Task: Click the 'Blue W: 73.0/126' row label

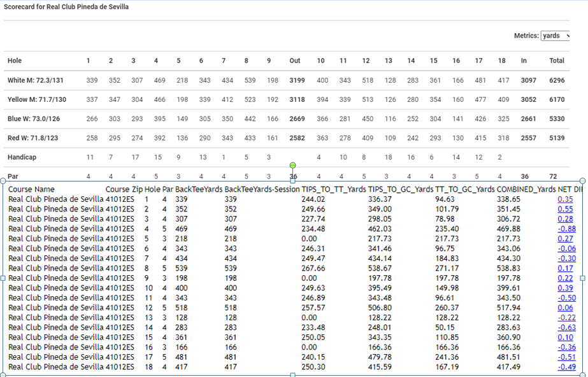Action: (34, 119)
